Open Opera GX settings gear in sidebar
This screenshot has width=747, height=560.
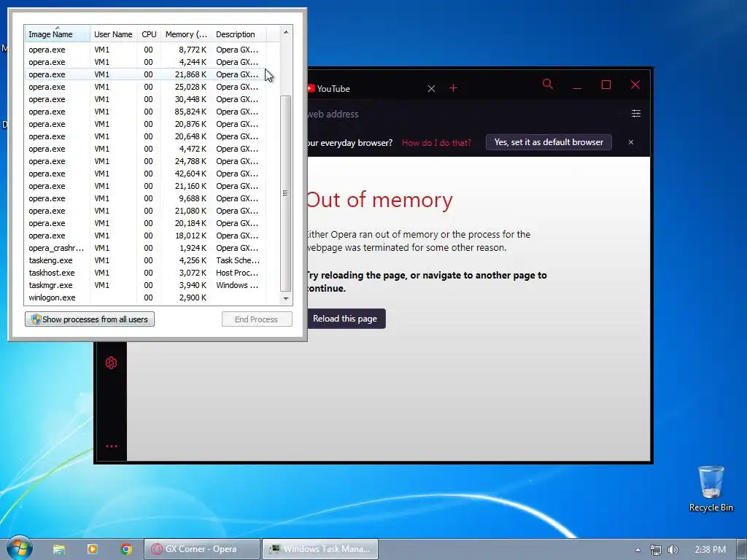click(111, 363)
